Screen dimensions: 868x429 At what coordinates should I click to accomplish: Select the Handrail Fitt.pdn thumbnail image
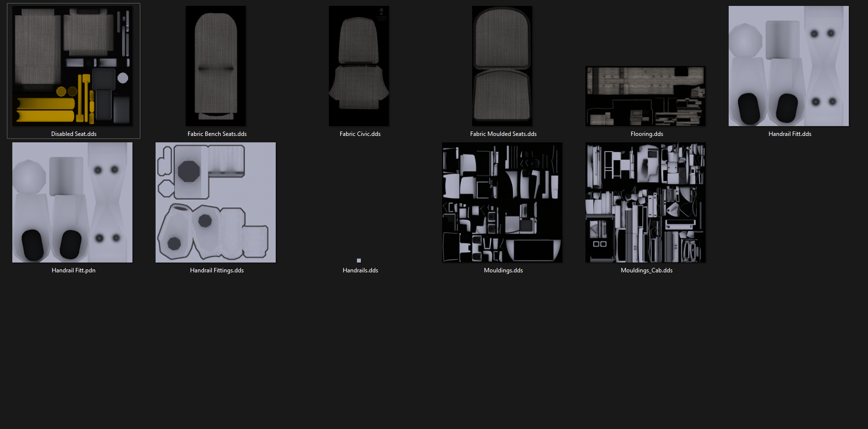click(x=72, y=202)
